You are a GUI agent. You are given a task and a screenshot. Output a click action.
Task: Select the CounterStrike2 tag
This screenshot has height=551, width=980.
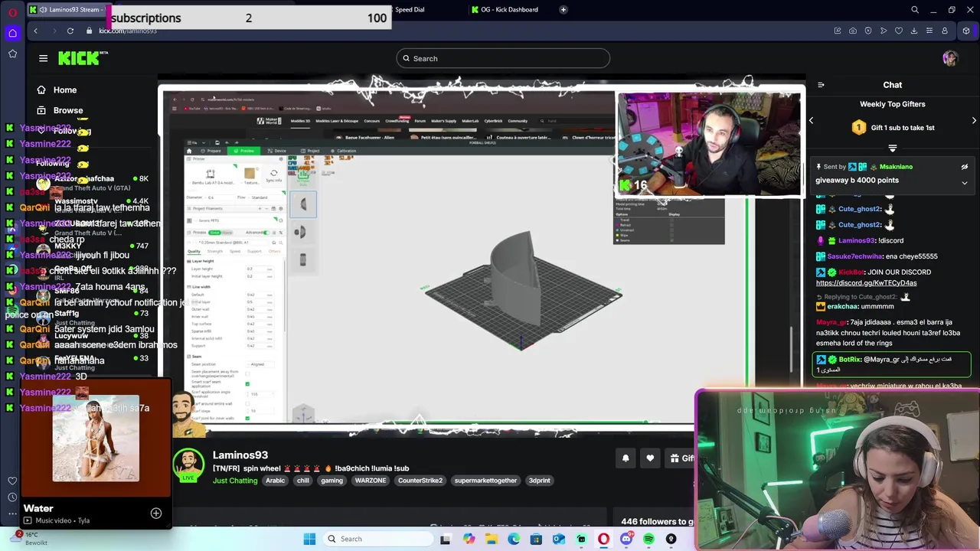(420, 481)
